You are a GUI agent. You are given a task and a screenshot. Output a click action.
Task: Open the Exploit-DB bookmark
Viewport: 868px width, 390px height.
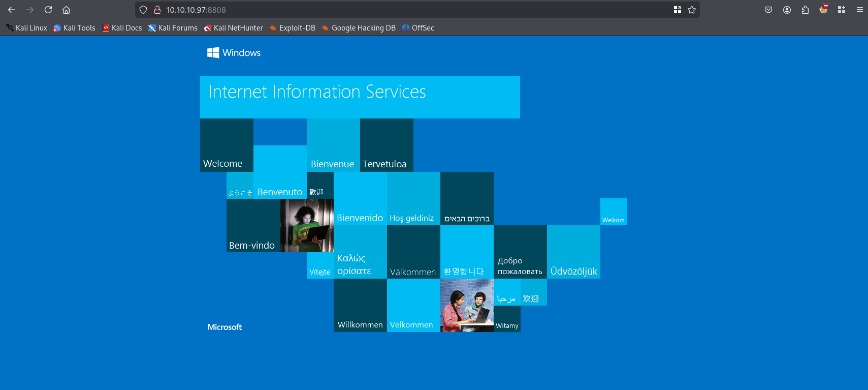point(293,28)
